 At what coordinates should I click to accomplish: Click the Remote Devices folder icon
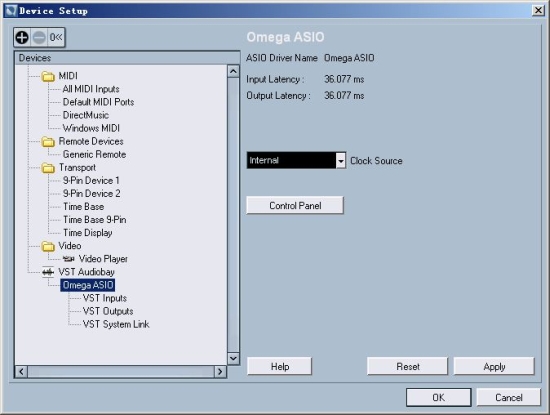click(48, 142)
